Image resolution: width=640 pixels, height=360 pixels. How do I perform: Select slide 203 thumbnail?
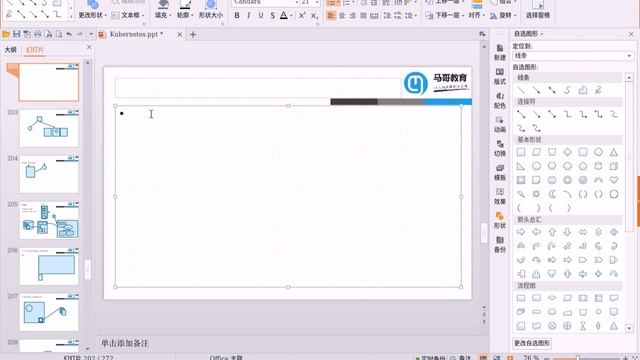tap(49, 128)
